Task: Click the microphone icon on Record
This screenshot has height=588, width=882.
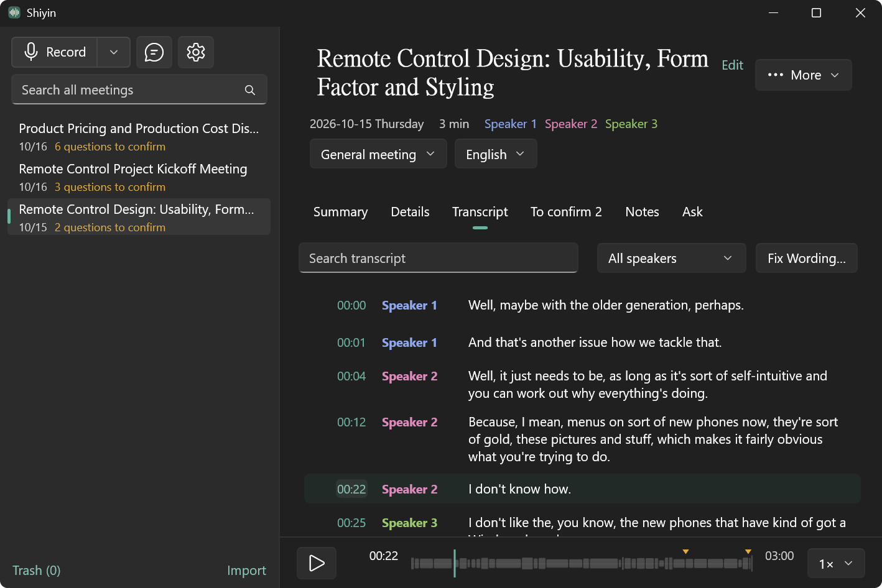Action: 31,52
